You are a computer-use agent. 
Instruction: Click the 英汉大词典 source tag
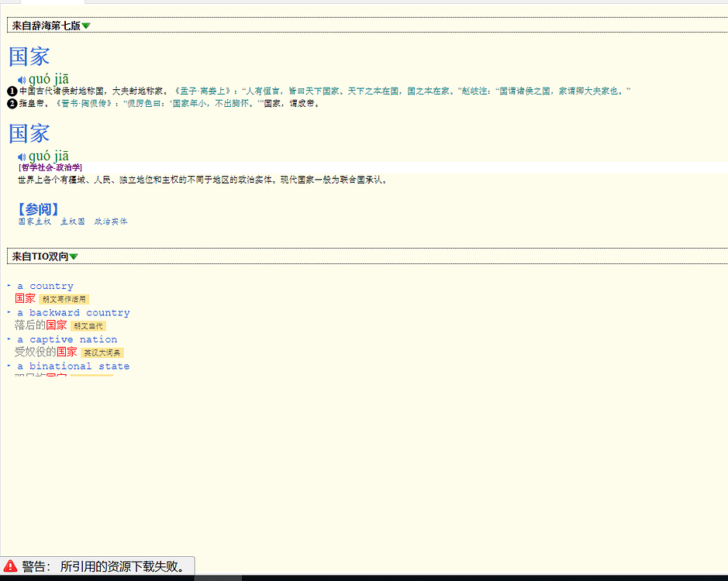pos(102,352)
